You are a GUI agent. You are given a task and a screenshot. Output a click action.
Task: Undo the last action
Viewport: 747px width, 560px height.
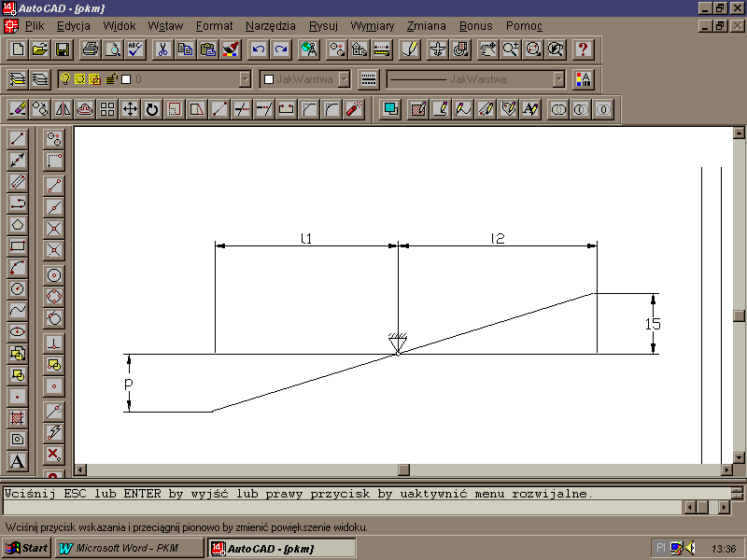tap(258, 49)
